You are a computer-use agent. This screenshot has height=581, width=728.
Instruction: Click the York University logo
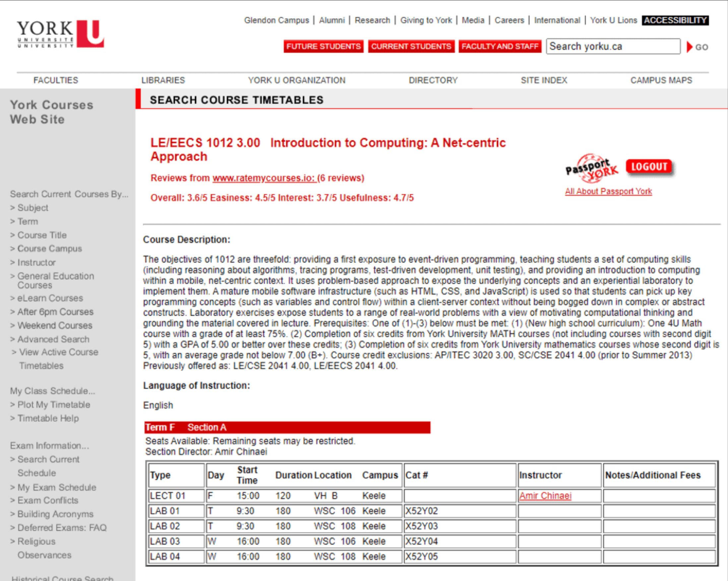pyautogui.click(x=60, y=34)
